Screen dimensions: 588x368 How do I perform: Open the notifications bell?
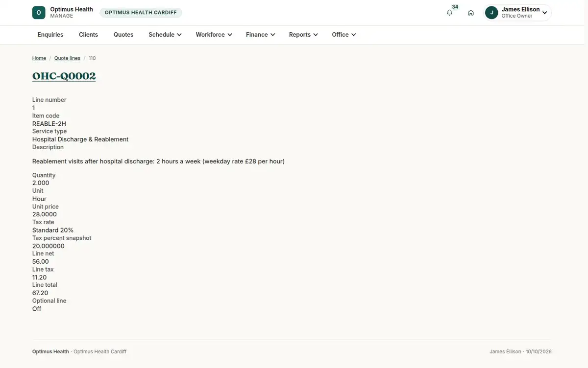click(449, 13)
